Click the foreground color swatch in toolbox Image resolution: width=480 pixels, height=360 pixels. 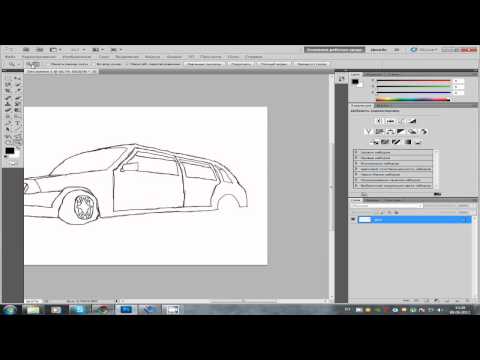tap(10, 151)
